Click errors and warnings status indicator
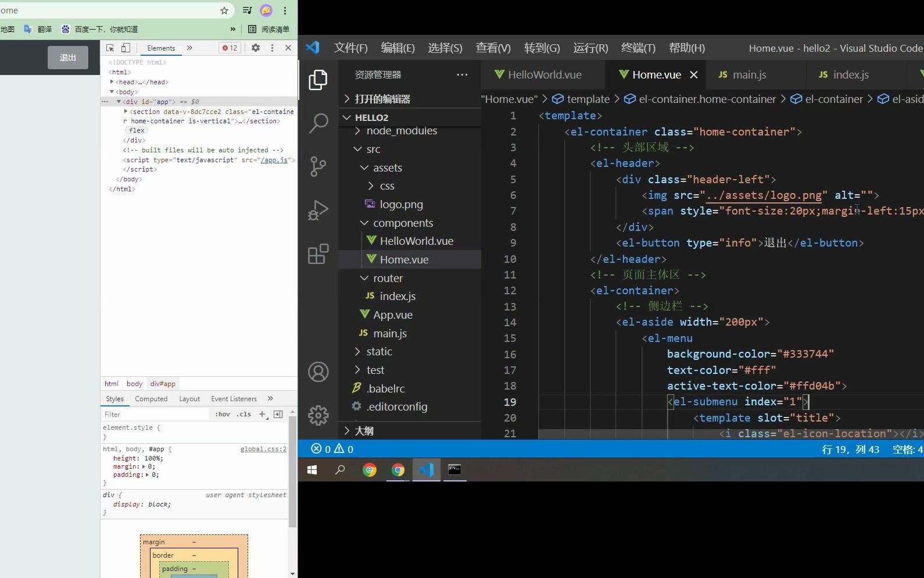The width and height of the screenshot is (924, 578). pos(332,449)
